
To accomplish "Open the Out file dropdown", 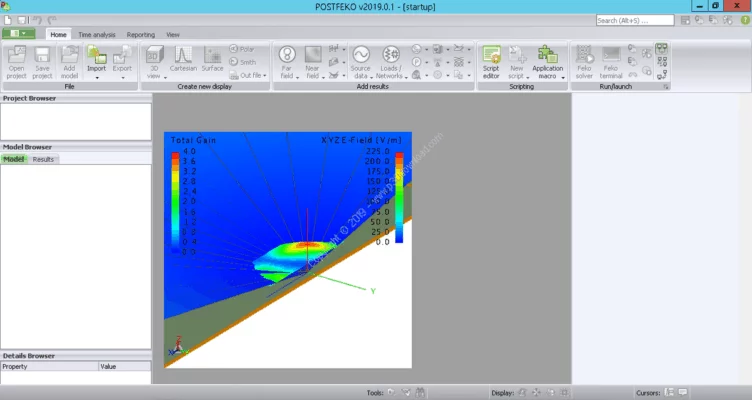I will 247,75.
